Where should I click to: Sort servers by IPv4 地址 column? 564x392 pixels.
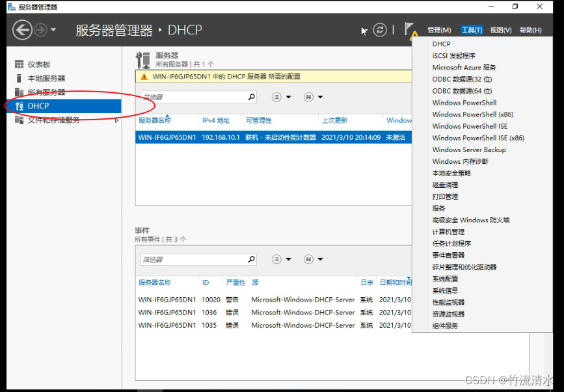[216, 120]
